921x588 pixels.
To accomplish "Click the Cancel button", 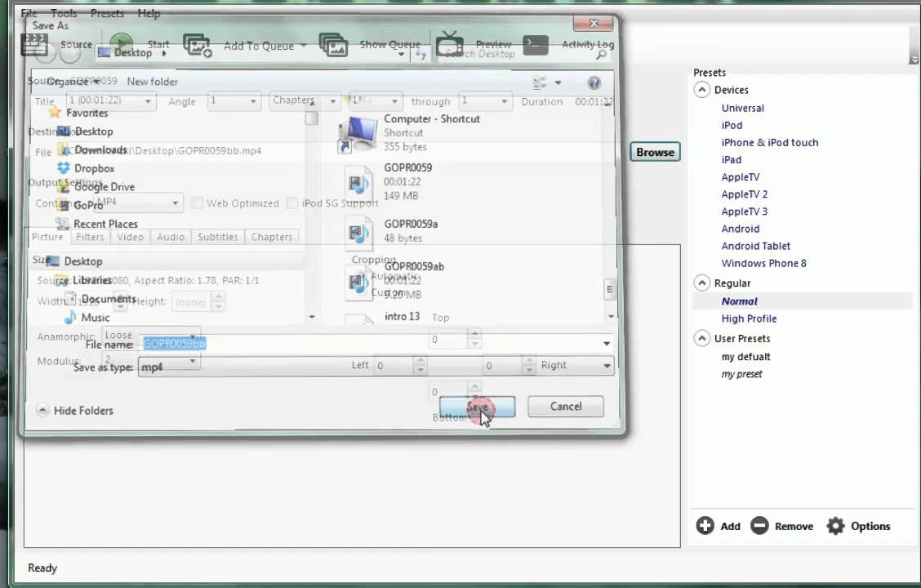I will pos(566,407).
